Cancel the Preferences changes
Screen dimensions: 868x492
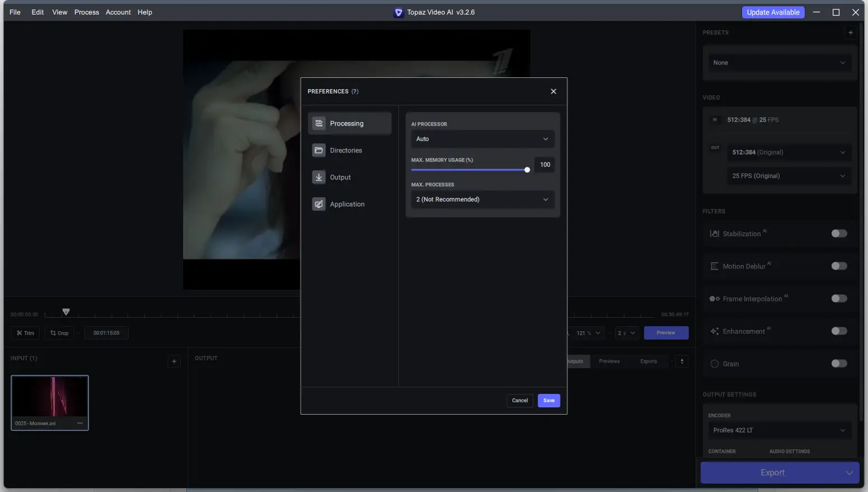tap(520, 401)
